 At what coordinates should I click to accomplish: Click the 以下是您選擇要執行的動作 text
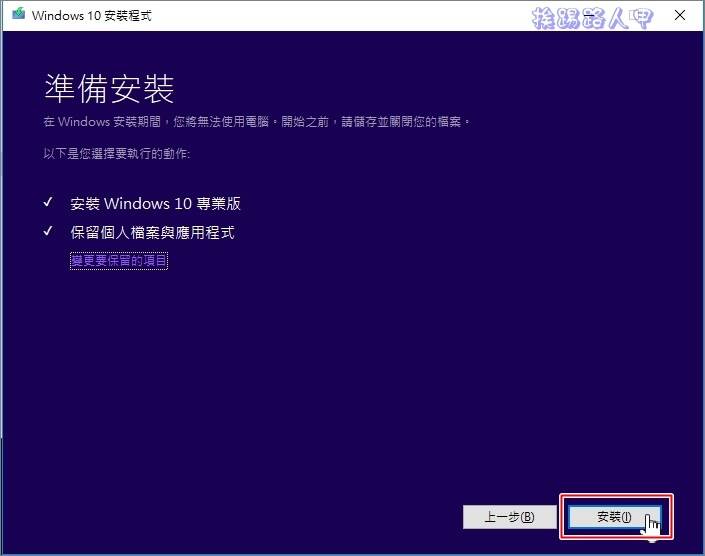[x=117, y=154]
